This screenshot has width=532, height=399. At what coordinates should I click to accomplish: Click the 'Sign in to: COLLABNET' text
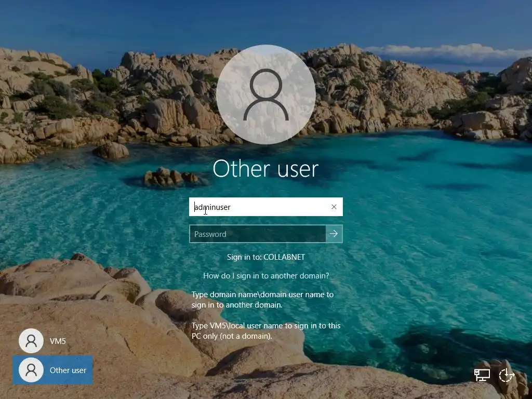click(x=266, y=257)
